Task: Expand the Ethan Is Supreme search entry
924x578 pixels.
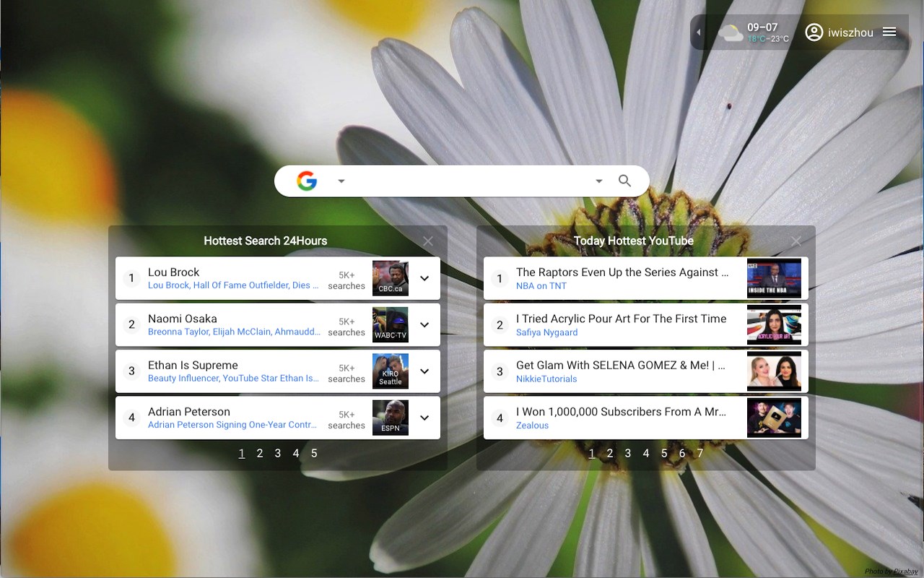Action: 424,371
